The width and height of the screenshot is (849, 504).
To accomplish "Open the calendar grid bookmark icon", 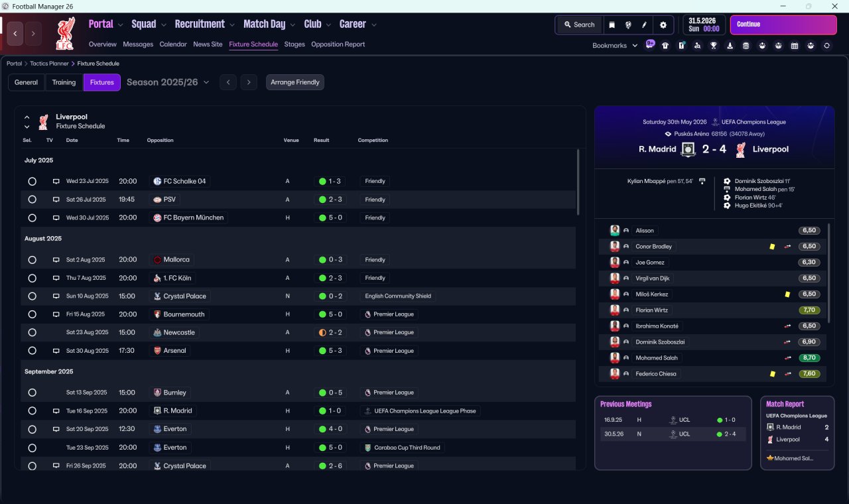I will click(x=795, y=46).
